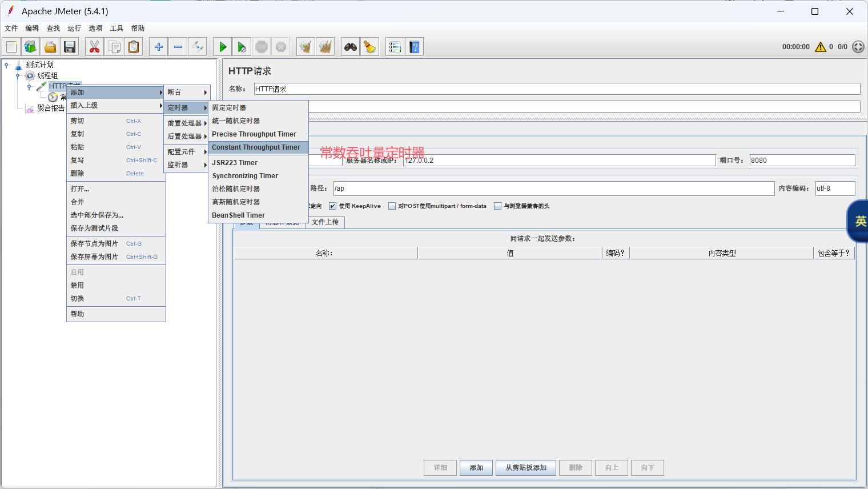The height and width of the screenshot is (489, 868).
Task: Click the 从剪贴板添加 button
Action: click(x=526, y=468)
